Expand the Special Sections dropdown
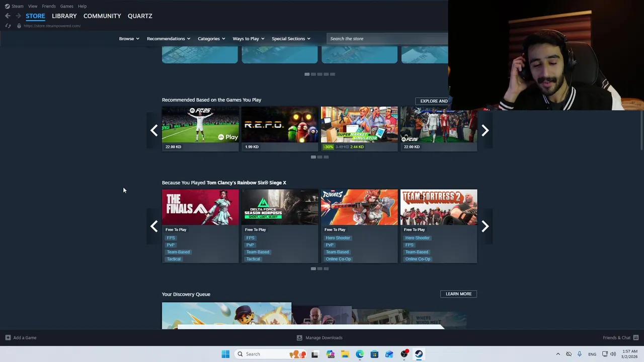 (291, 39)
